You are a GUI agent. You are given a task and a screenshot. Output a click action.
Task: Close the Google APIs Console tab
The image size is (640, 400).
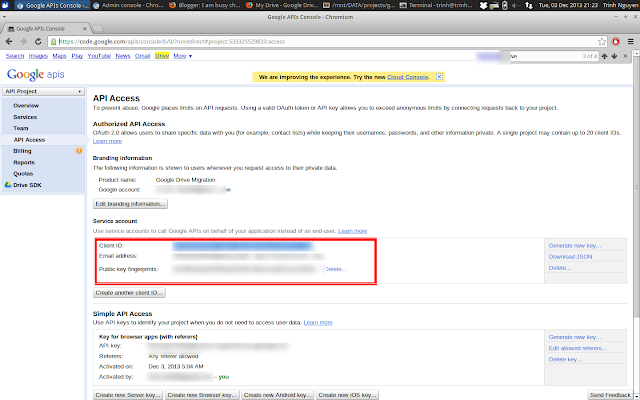[84, 29]
